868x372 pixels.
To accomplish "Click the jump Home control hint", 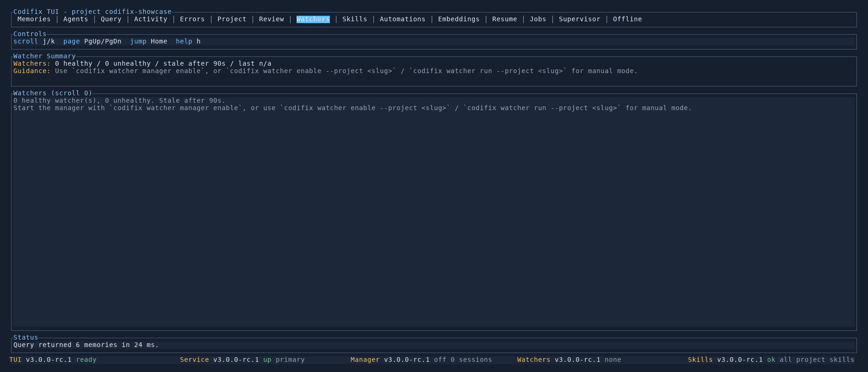I will 149,41.
